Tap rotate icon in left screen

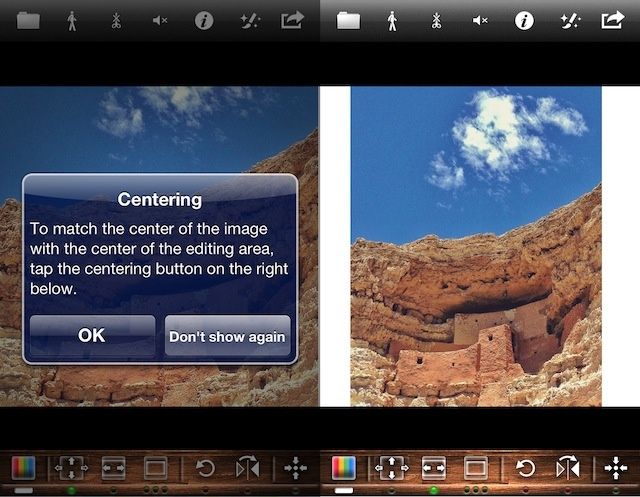coord(205,468)
